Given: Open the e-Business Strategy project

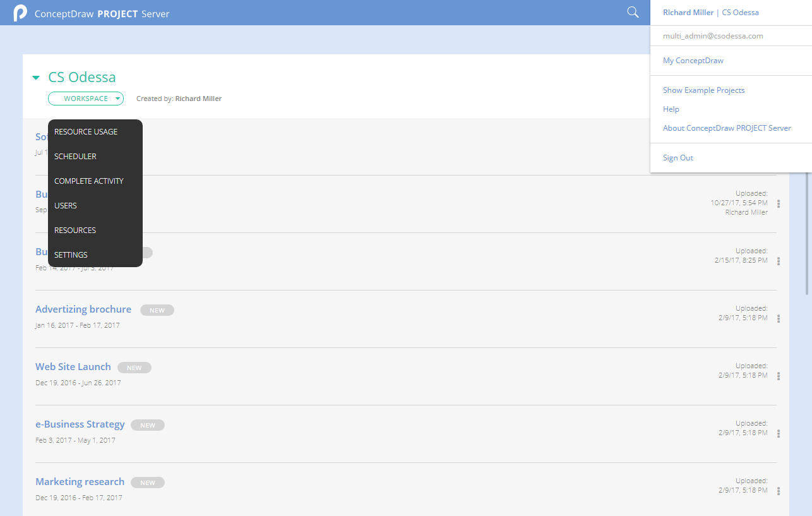Looking at the screenshot, I should tap(80, 424).
